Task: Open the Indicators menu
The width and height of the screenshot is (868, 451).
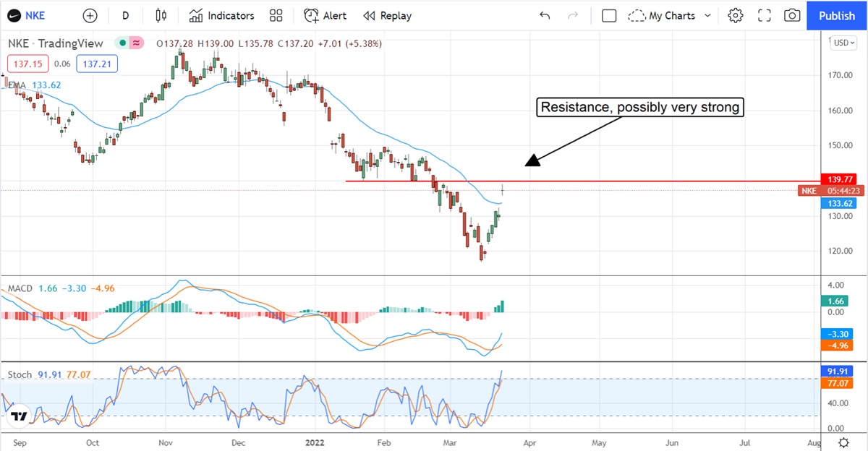Action: tap(221, 15)
